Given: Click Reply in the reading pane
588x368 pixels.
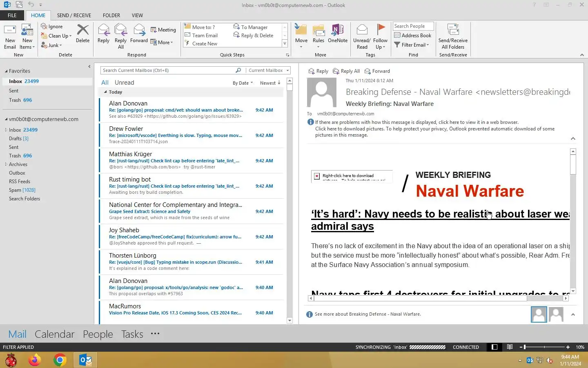Looking at the screenshot, I should coord(318,71).
